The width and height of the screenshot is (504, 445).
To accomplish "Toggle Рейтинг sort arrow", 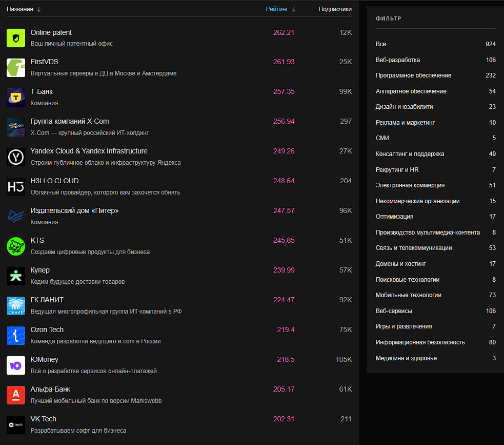I will coord(293,9).
